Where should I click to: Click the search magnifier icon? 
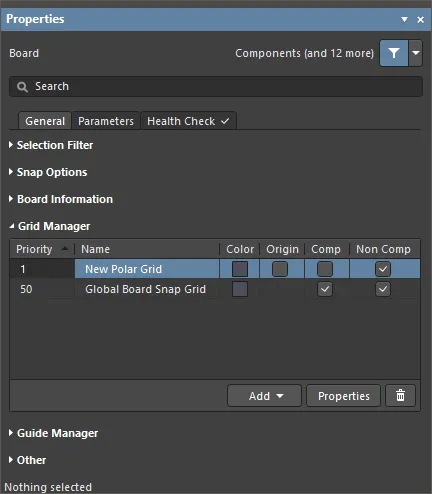tap(22, 87)
